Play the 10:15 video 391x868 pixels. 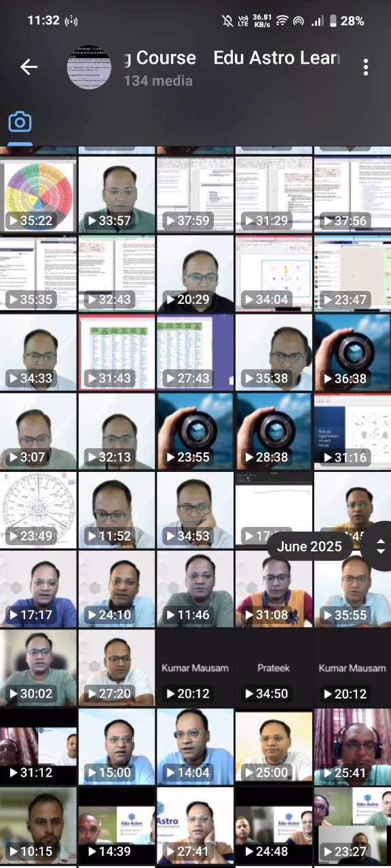38,825
